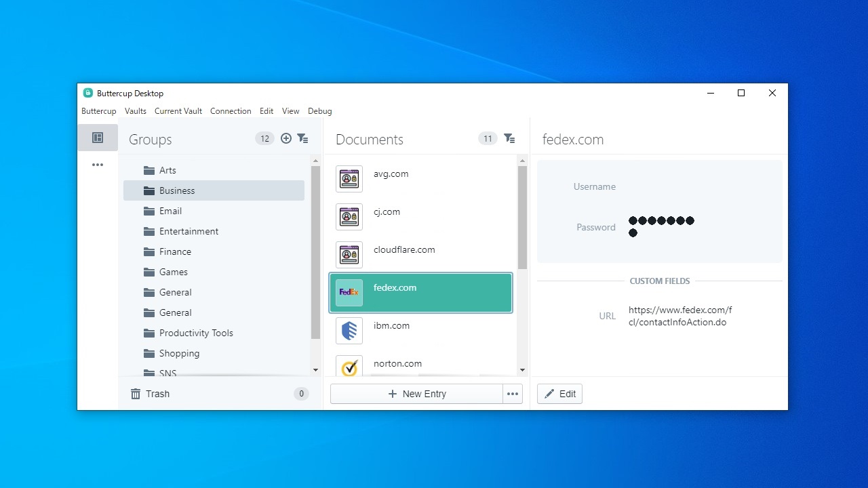Click the Trash count badge 0
868x488 pixels.
coord(301,394)
